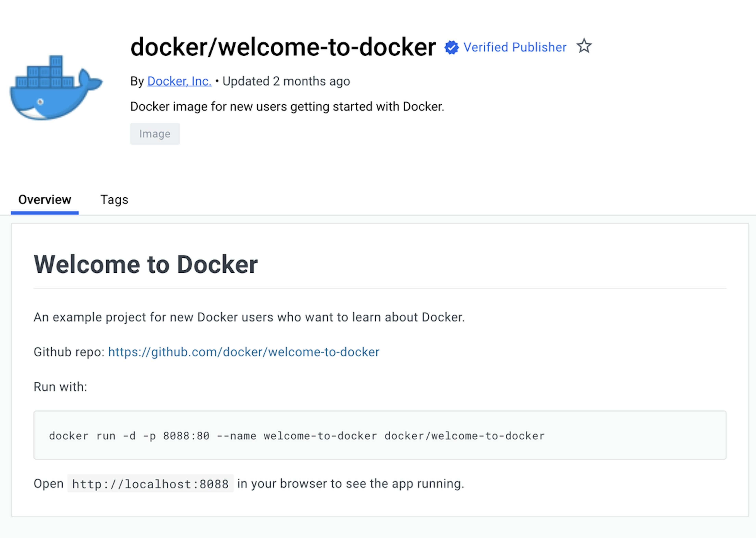
Task: Click the example project description sentence
Action: [249, 317]
